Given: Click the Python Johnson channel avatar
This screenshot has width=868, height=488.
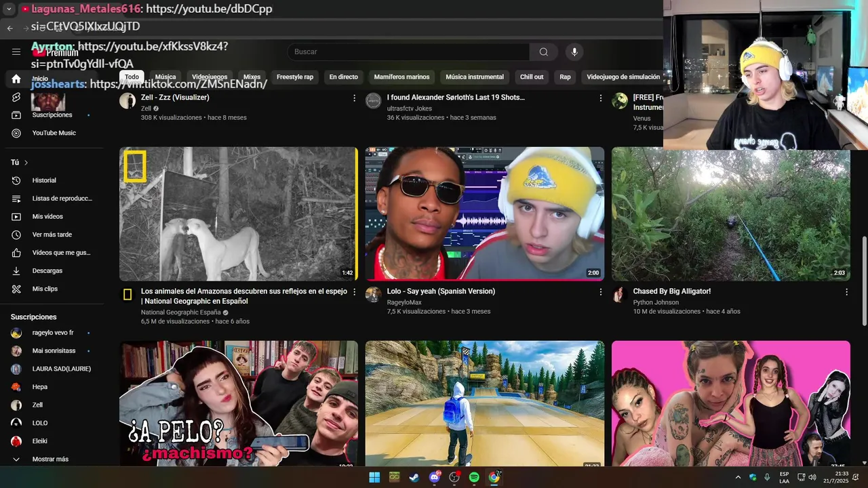Looking at the screenshot, I should 619,294.
